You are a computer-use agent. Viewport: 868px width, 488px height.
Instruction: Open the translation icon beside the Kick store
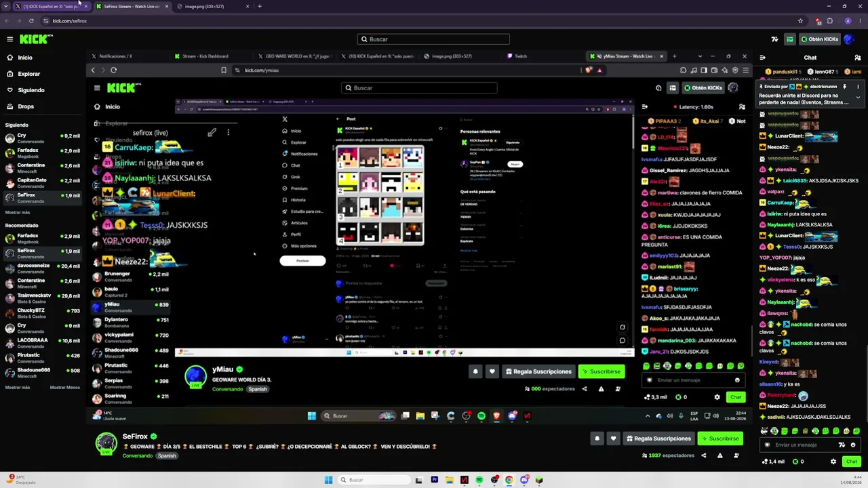pos(775,39)
